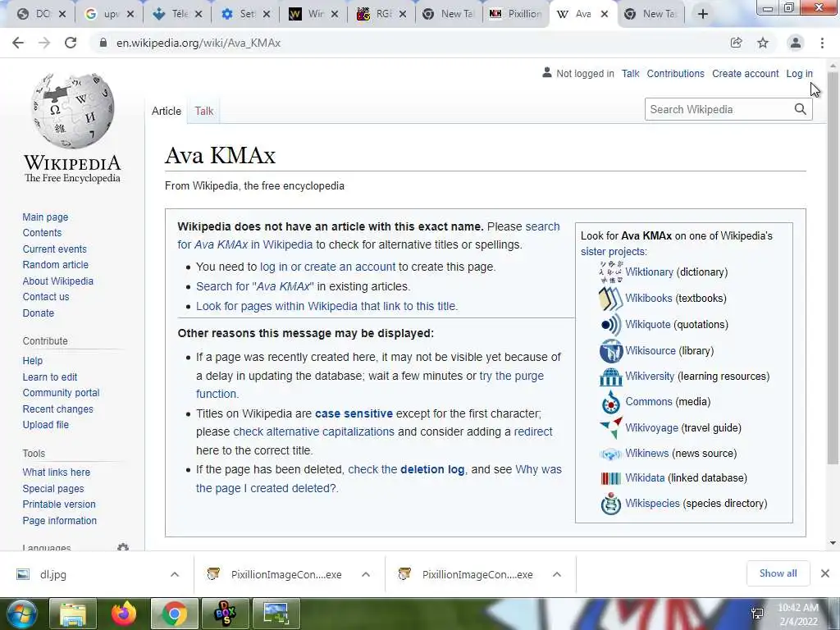Click the page vertical scrollbar thumb
This screenshot has width=840, height=630.
[833, 268]
